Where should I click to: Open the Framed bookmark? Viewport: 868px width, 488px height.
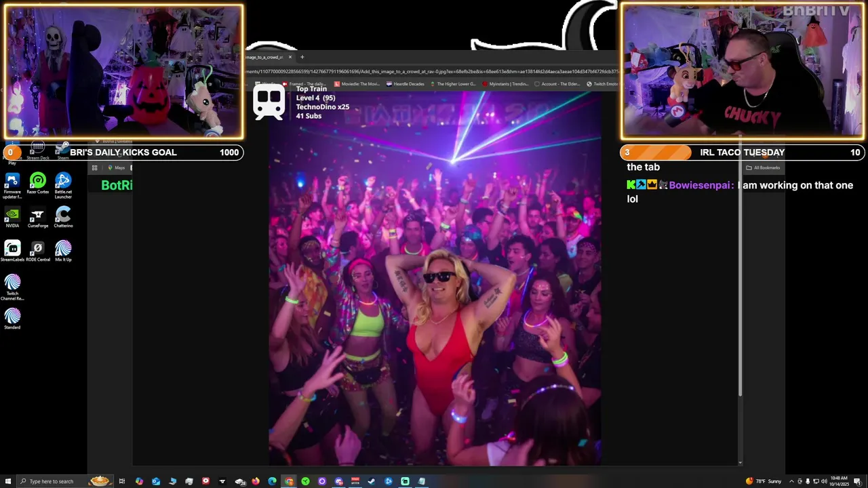(x=303, y=84)
